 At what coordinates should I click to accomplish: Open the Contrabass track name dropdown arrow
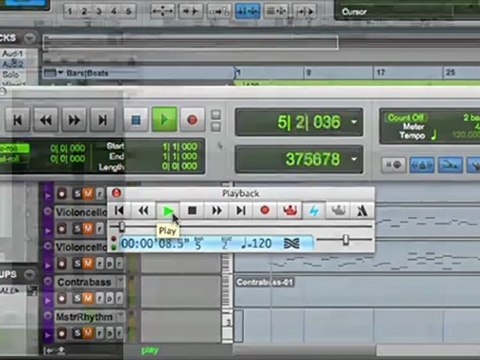(x=121, y=280)
